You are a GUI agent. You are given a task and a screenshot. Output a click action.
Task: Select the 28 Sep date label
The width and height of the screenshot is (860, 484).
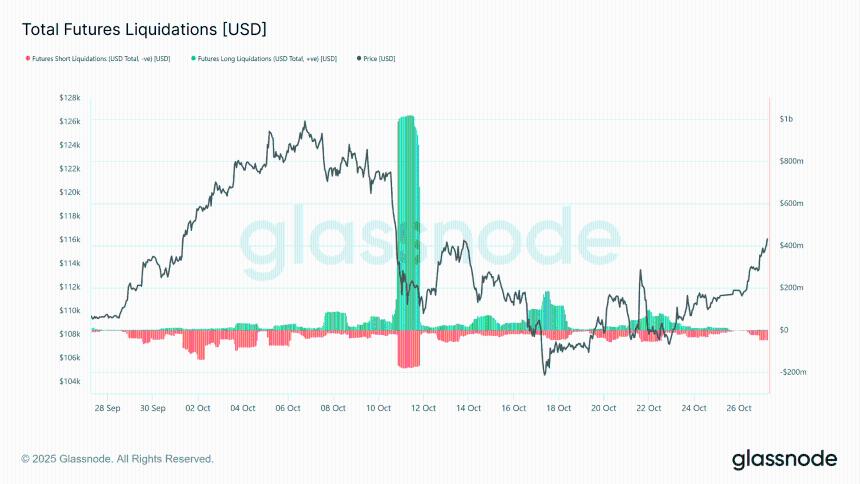pyautogui.click(x=107, y=408)
